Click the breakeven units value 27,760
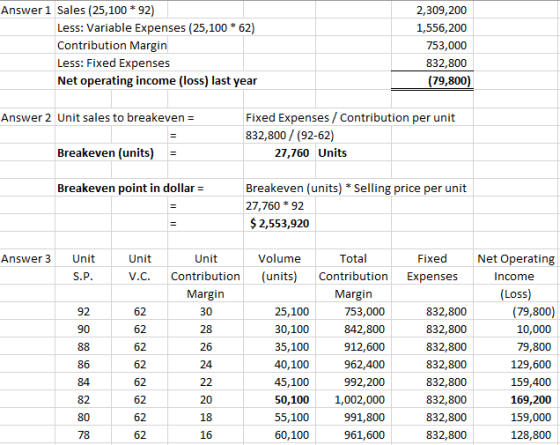 [x=292, y=153]
